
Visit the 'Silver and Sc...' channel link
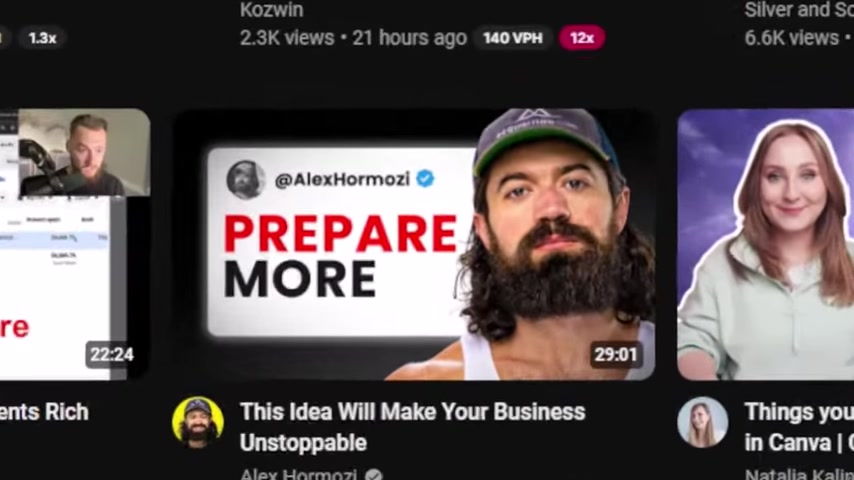coord(799,9)
